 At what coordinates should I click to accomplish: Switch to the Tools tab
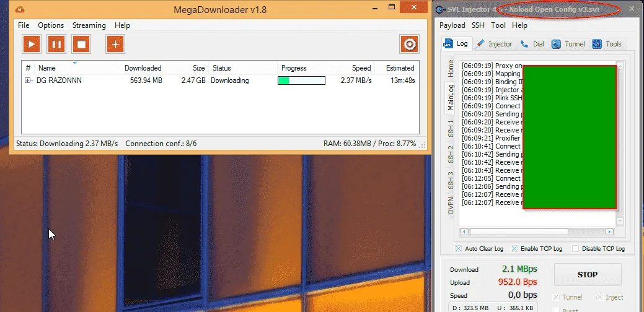click(x=607, y=44)
